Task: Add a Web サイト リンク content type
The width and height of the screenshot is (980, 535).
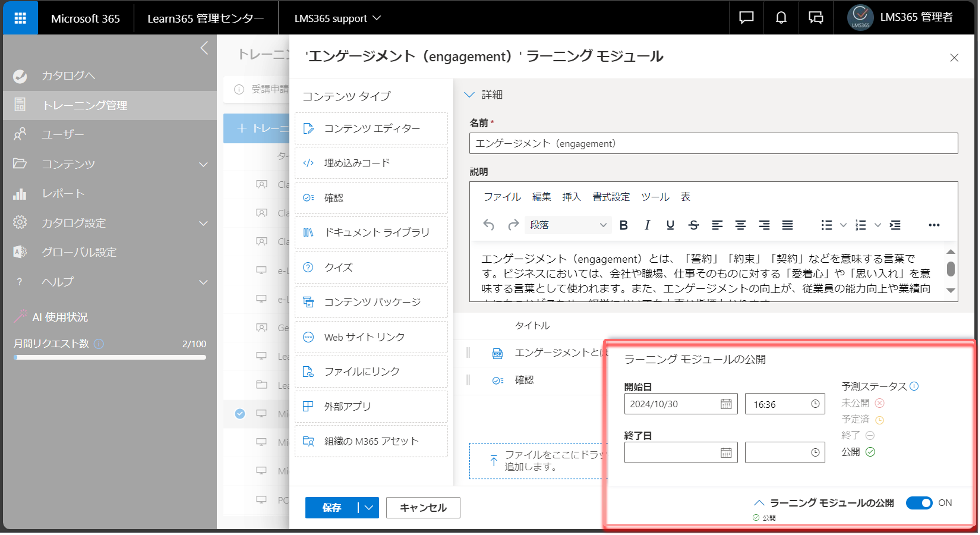Action: [371, 337]
